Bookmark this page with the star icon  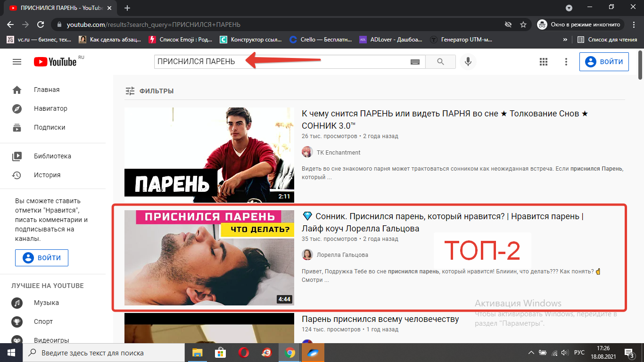[523, 25]
